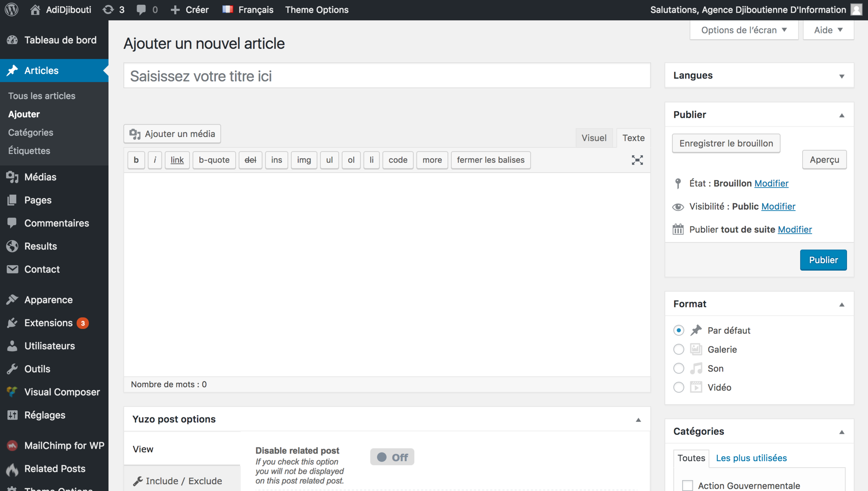Switch to the Visuel editor tab

[x=594, y=138]
